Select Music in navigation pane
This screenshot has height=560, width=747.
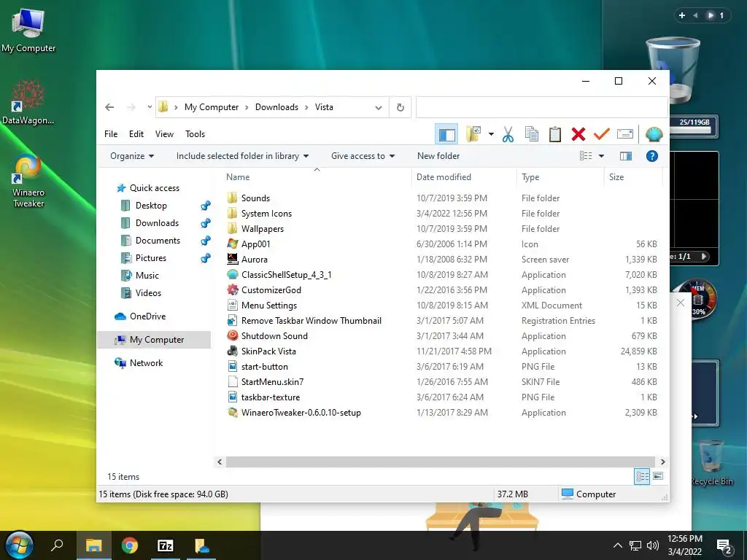click(x=147, y=276)
